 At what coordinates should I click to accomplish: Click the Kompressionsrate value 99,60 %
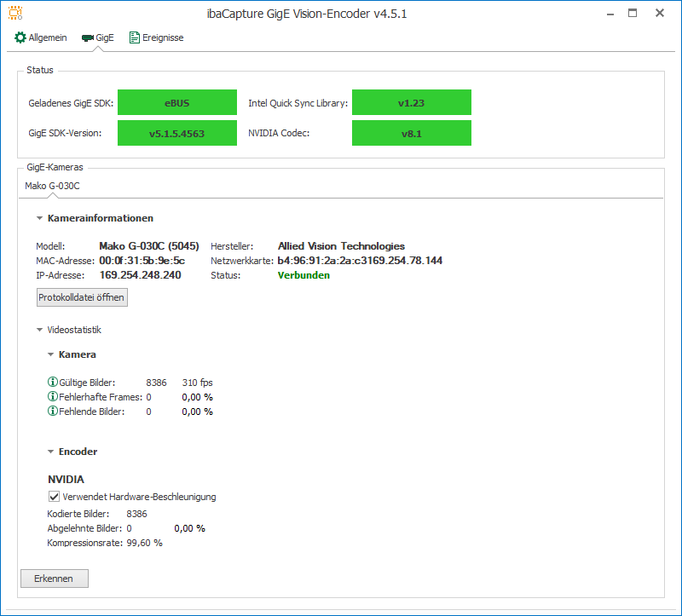[144, 543]
